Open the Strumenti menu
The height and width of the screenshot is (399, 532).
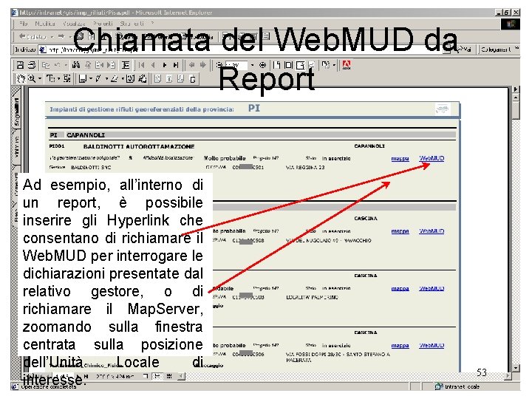coord(132,24)
